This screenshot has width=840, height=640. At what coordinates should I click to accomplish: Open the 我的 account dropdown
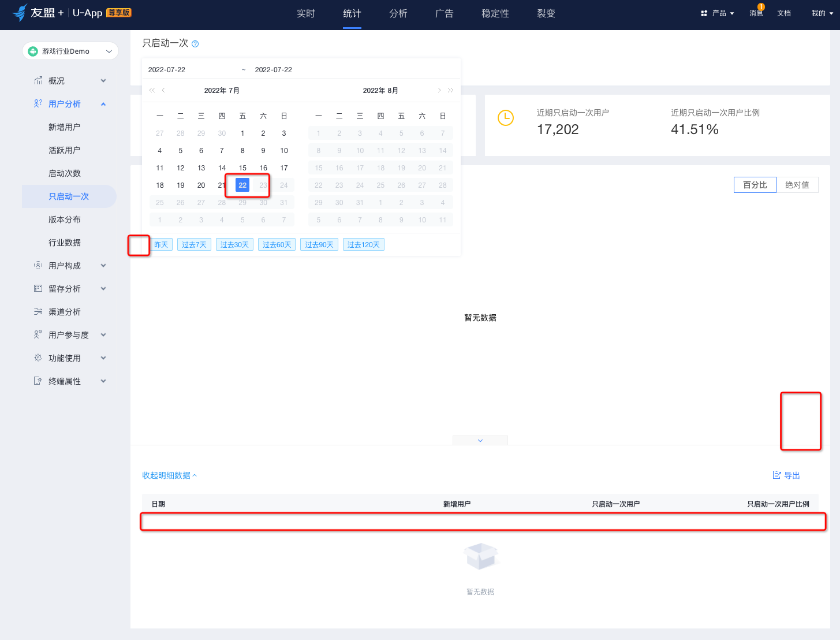[x=822, y=13]
